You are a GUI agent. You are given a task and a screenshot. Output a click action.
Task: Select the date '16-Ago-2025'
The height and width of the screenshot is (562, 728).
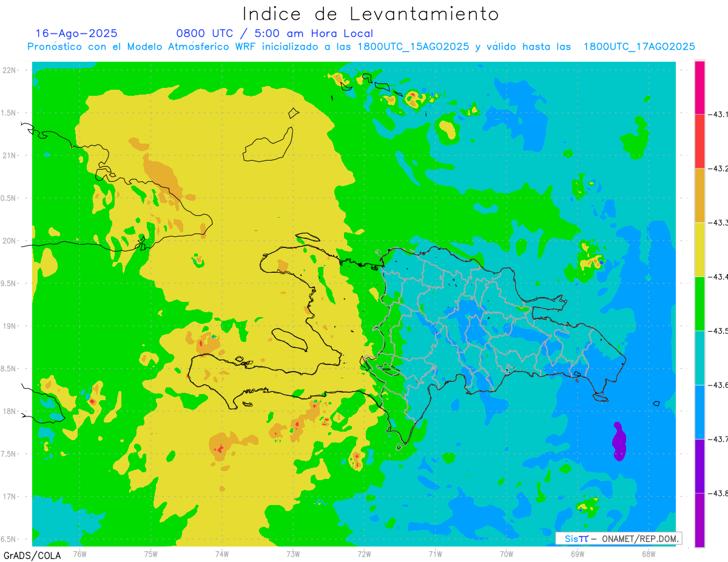point(76,33)
